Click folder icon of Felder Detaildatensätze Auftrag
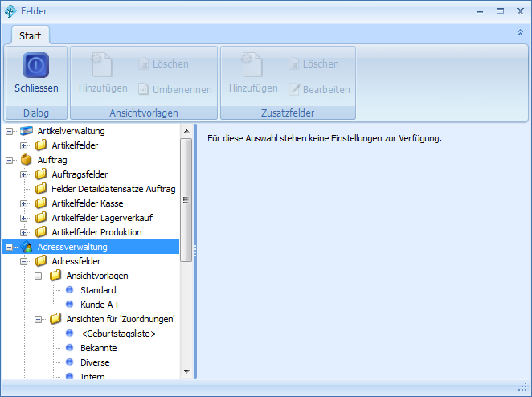Screen dimensions: 532x397 (41, 189)
